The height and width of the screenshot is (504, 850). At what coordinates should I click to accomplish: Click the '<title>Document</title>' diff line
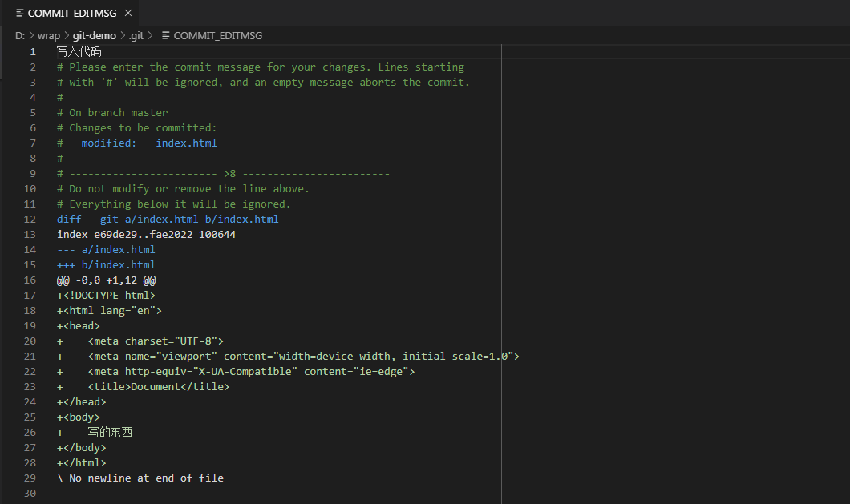[x=159, y=386]
